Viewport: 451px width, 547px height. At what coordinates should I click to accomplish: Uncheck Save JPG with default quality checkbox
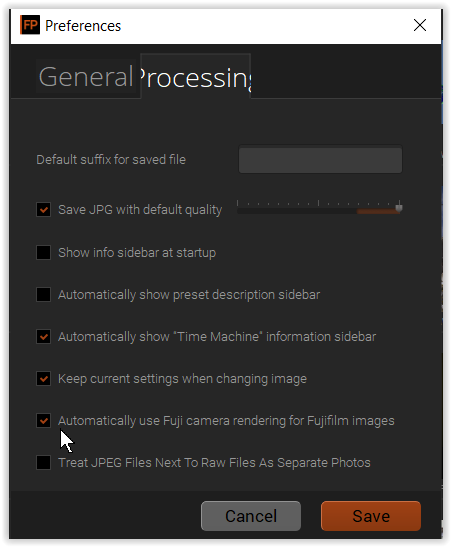tap(44, 210)
